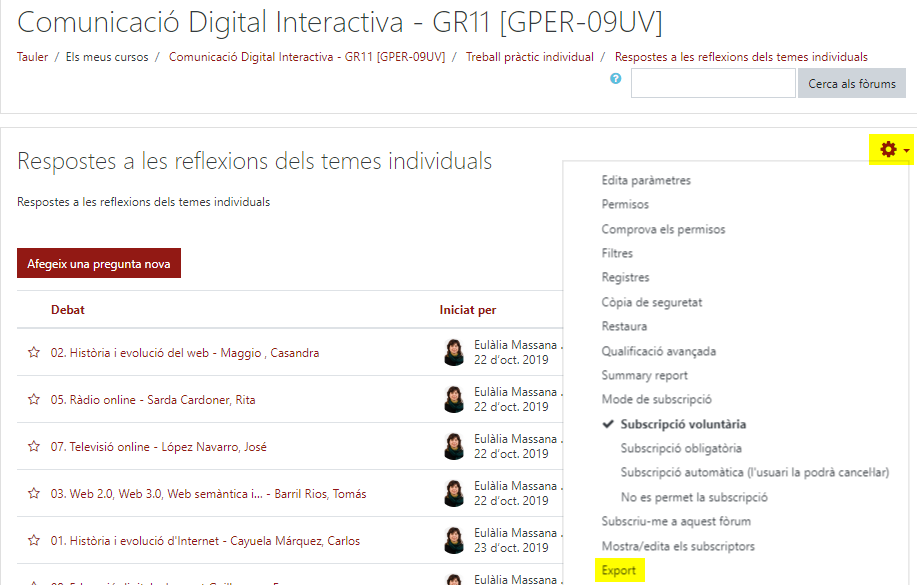Star the '07. Televisió online' discussion
This screenshot has width=917, height=585.
34,447
